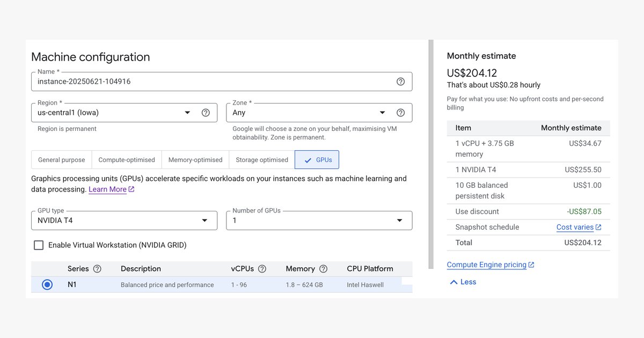Click the 'Intel Haswell' cell
The image size is (644, 338).
(x=365, y=285)
